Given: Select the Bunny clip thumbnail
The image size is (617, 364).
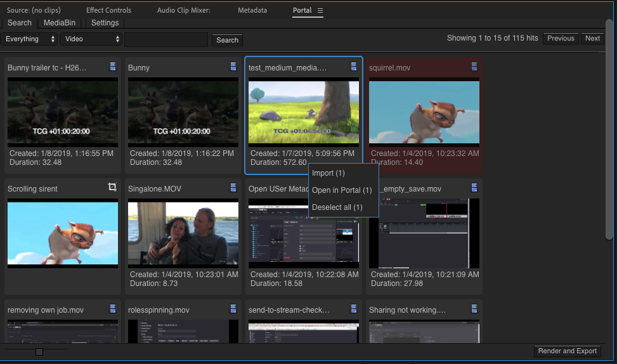Looking at the screenshot, I should (x=183, y=112).
